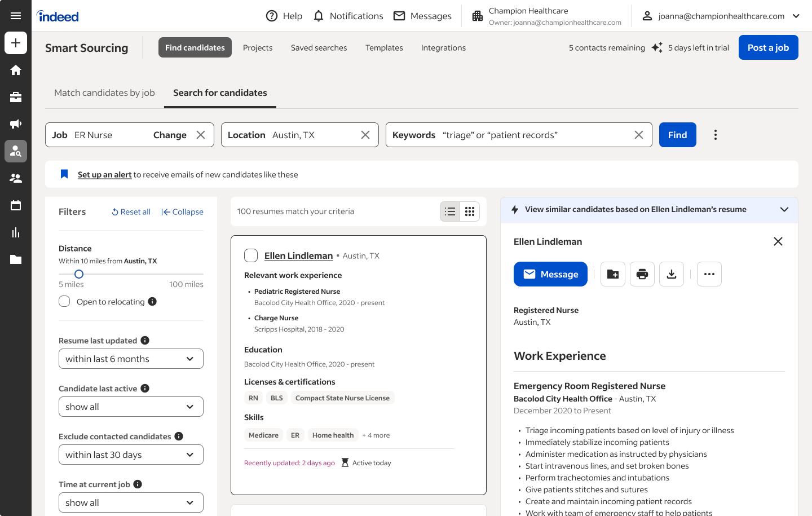812x516 pixels.
Task: Click the Keywords input field
Action: [x=519, y=135]
